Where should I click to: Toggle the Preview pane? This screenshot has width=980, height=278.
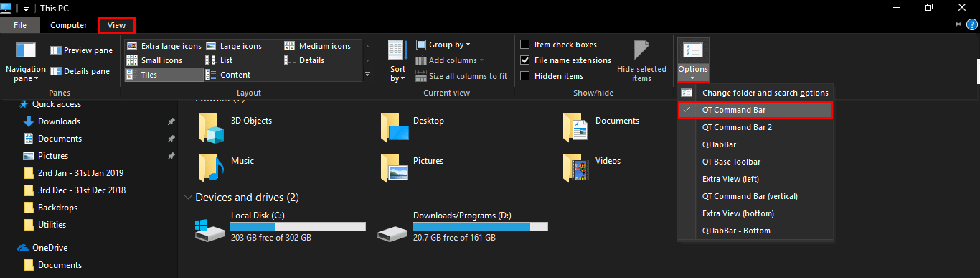point(81,50)
